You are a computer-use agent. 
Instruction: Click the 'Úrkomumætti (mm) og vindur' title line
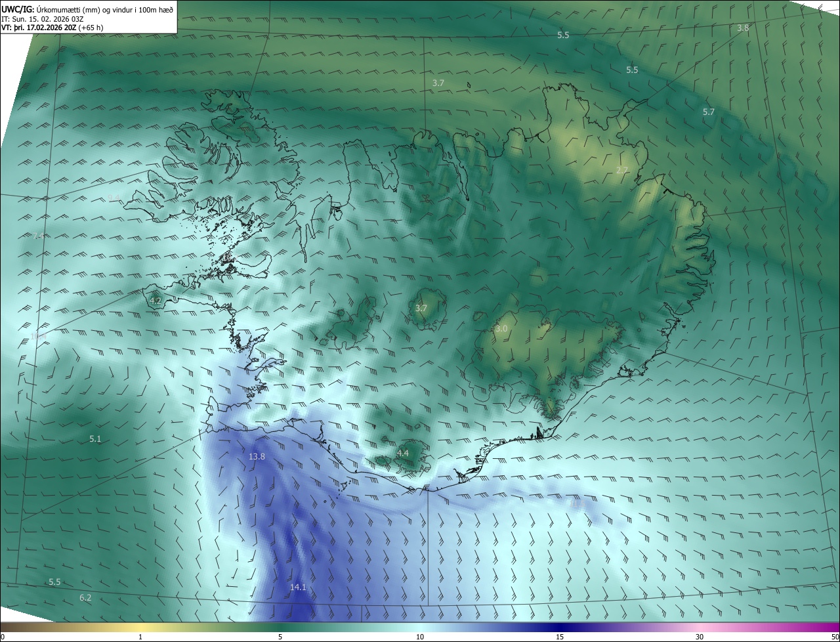pyautogui.click(x=87, y=9)
